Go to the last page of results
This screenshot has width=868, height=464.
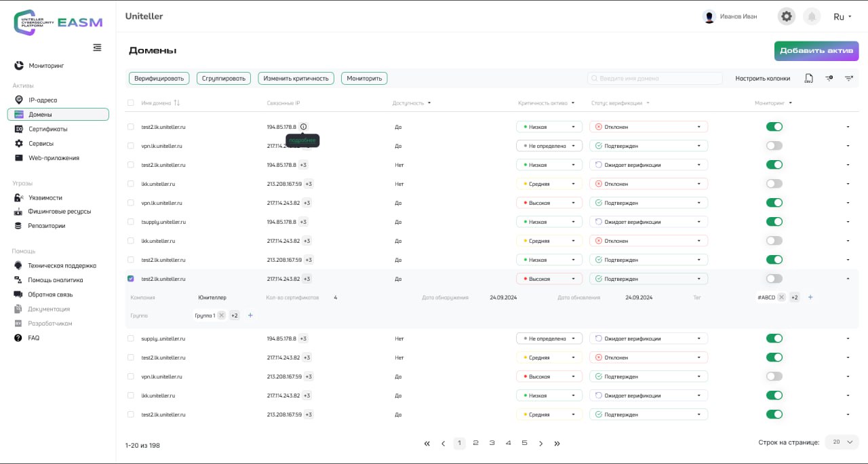557,444
